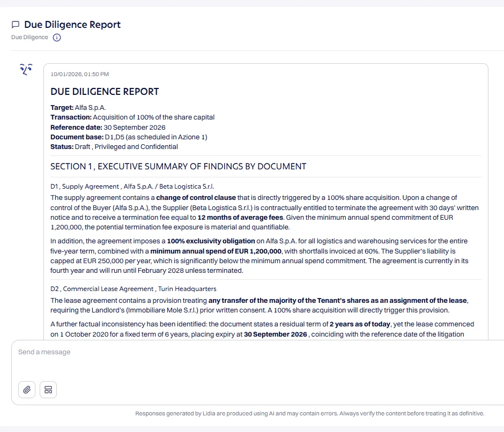The image size is (504, 432).
Task: Click the Due Diligence Report page title
Action: point(72,25)
